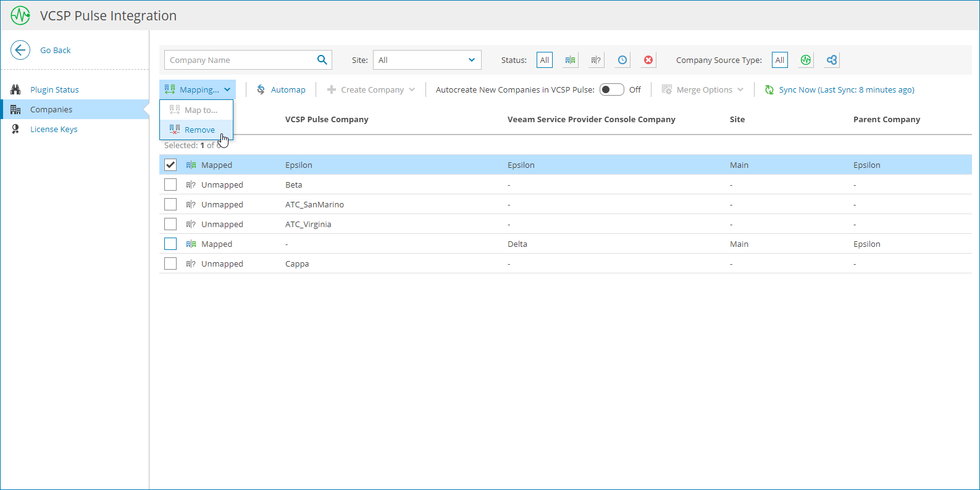Click unmapped status icon in ATC_Virginia row
Viewport: 980px width, 490px height.
point(191,224)
